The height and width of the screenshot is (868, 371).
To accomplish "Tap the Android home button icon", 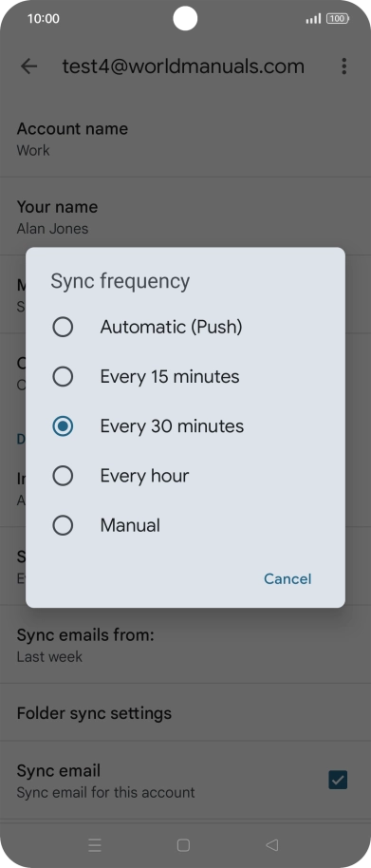I will click(x=183, y=845).
